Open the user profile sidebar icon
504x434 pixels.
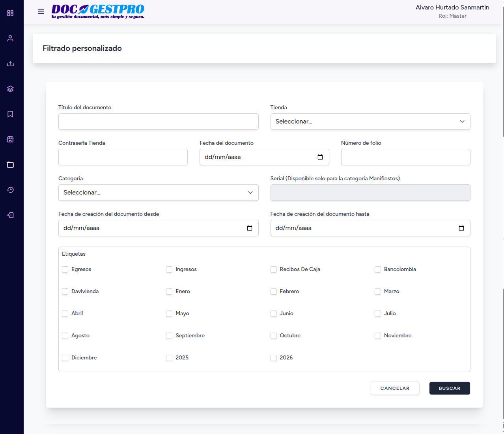tap(10, 38)
